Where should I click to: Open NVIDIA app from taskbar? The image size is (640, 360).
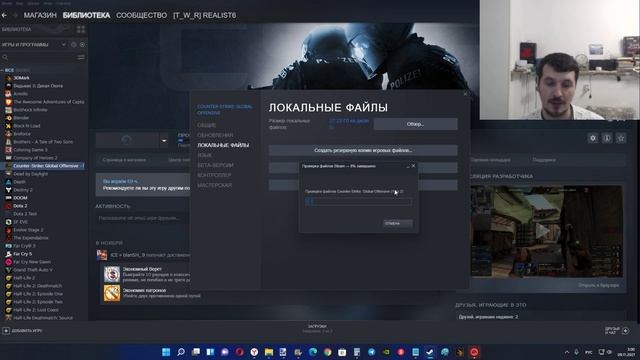coord(386,352)
